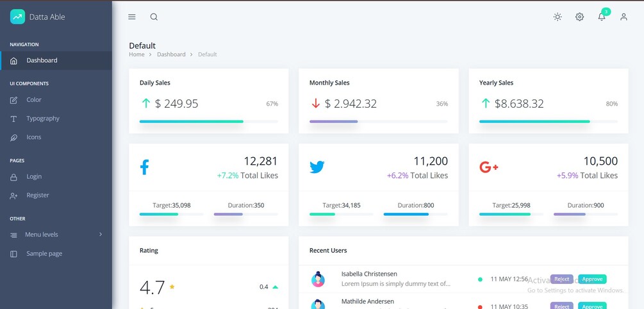
Task: Click the $ 2.942.32 value
Action: coord(351,104)
